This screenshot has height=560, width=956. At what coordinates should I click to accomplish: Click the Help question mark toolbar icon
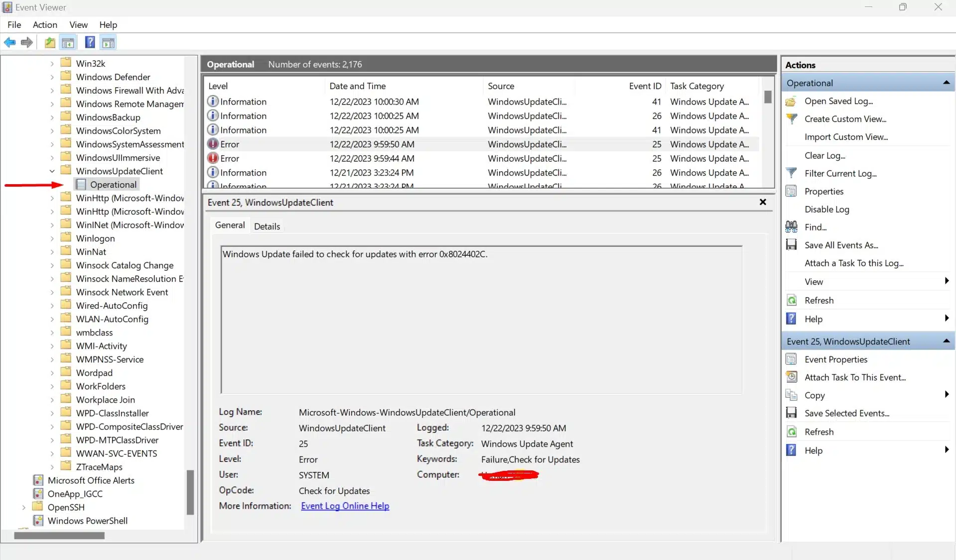coord(90,42)
